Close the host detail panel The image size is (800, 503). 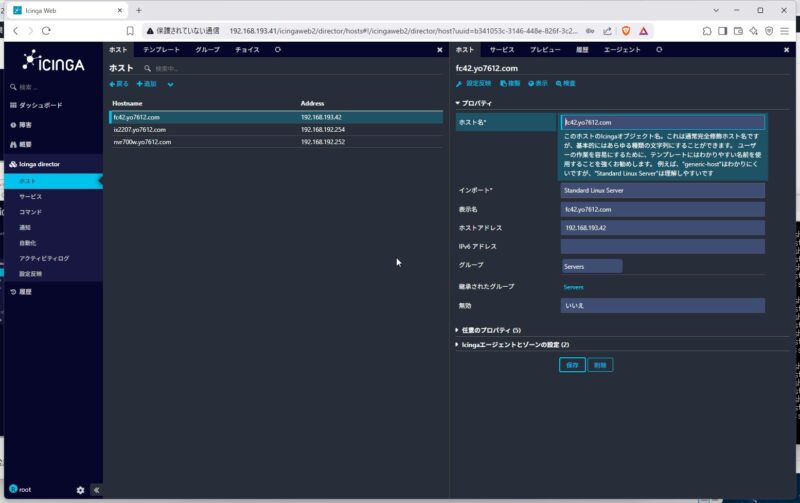point(786,50)
